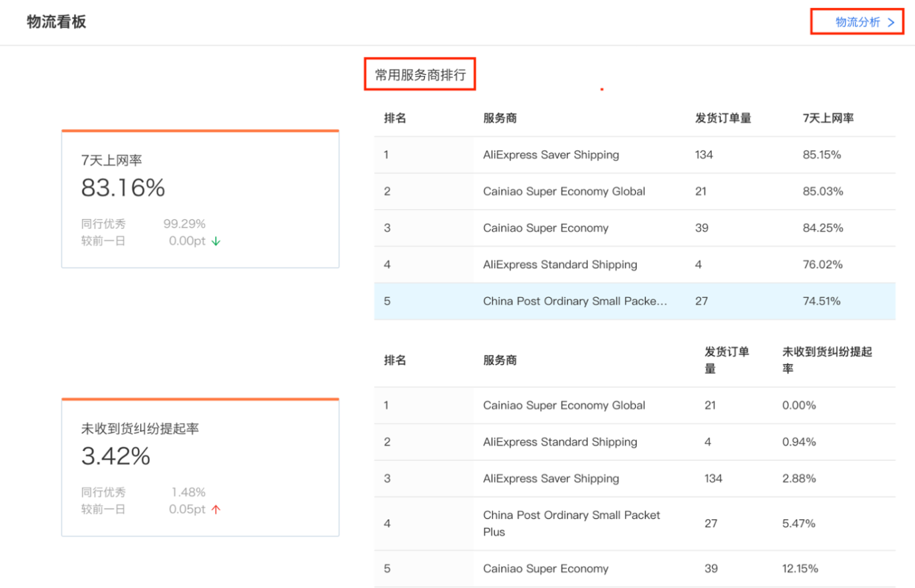Select the 7天上网率 summary card

tap(200, 199)
